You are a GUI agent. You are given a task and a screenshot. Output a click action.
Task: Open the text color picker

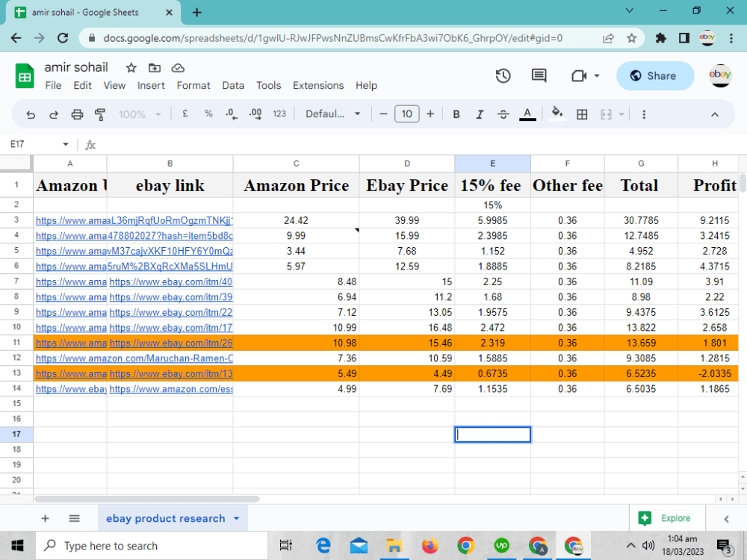(x=527, y=114)
